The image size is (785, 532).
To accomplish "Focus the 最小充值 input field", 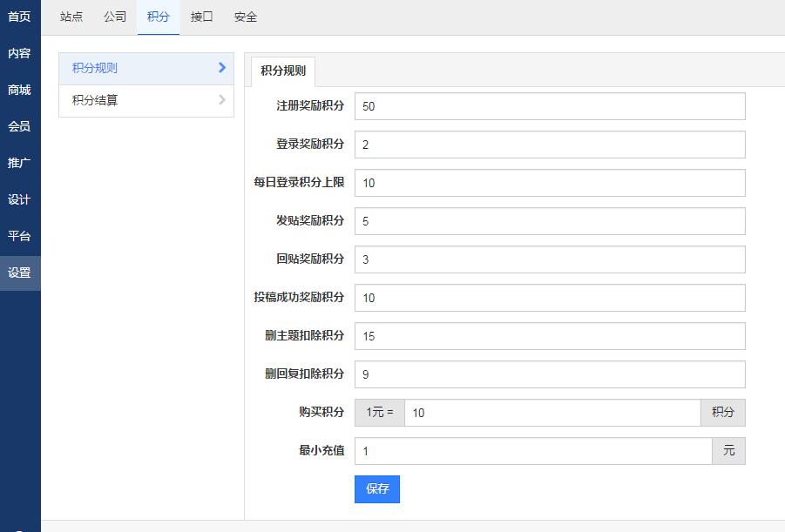I will (x=532, y=451).
